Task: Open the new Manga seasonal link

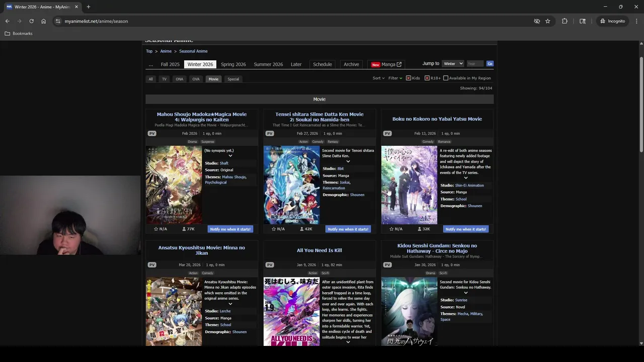Action: [386, 64]
